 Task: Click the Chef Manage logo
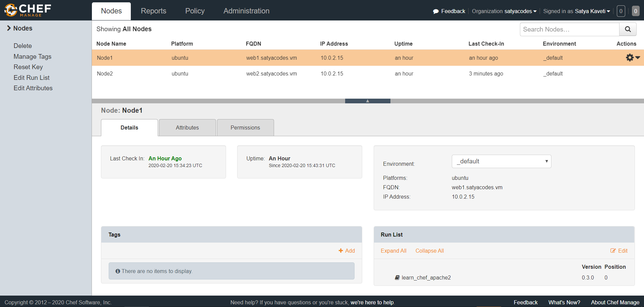(x=28, y=10)
